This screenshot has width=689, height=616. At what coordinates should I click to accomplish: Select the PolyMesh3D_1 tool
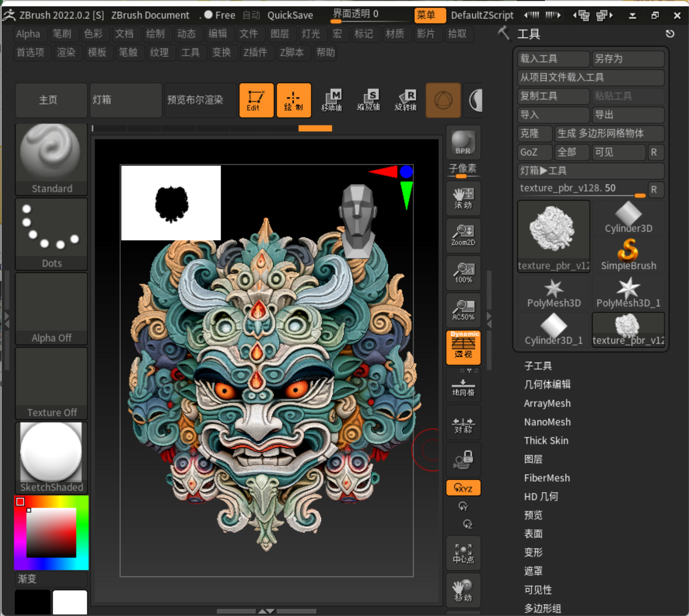pyautogui.click(x=628, y=293)
